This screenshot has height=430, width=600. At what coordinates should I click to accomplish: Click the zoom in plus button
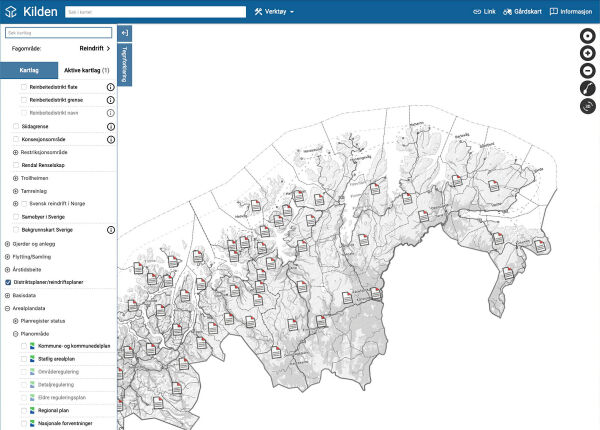click(x=587, y=53)
